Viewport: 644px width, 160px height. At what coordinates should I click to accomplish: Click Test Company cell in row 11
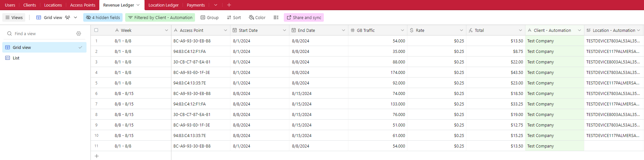tap(555, 146)
